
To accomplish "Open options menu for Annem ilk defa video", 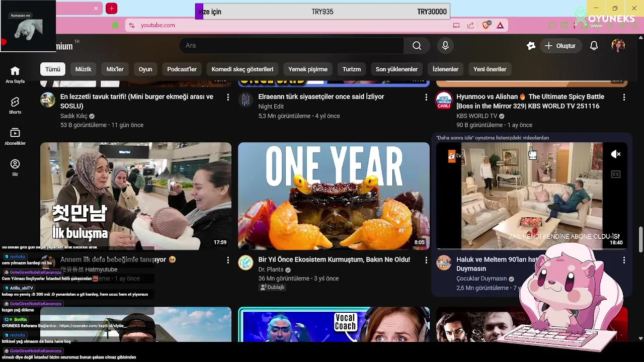I will click(x=228, y=260).
